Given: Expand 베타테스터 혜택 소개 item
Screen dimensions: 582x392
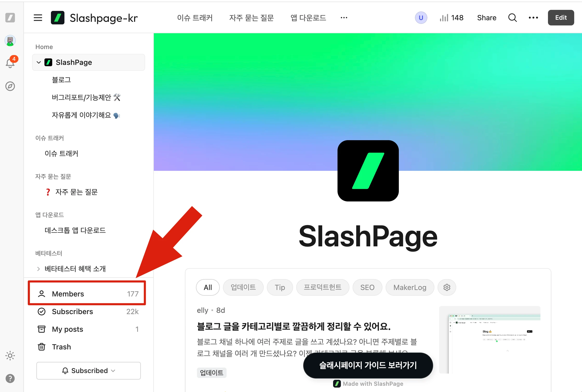Looking at the screenshot, I should click(x=38, y=269).
